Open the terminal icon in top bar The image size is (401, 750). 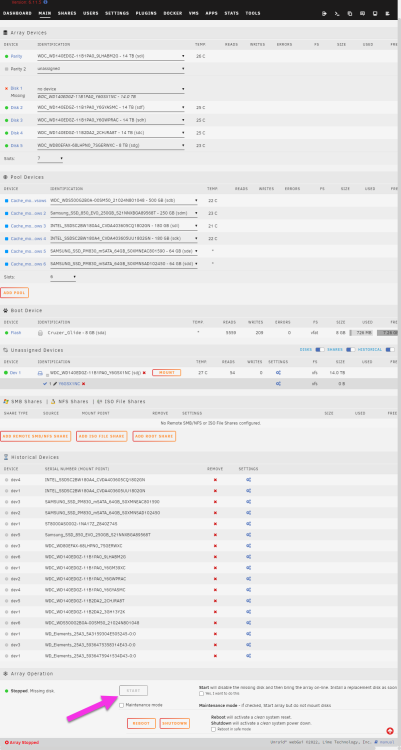[337, 13]
